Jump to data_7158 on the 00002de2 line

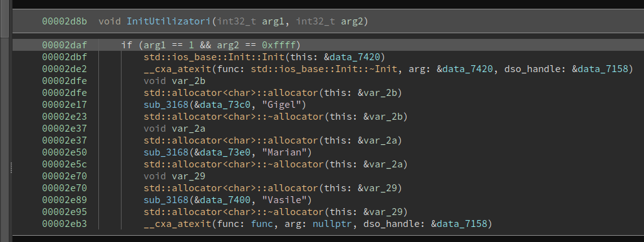(x=603, y=68)
